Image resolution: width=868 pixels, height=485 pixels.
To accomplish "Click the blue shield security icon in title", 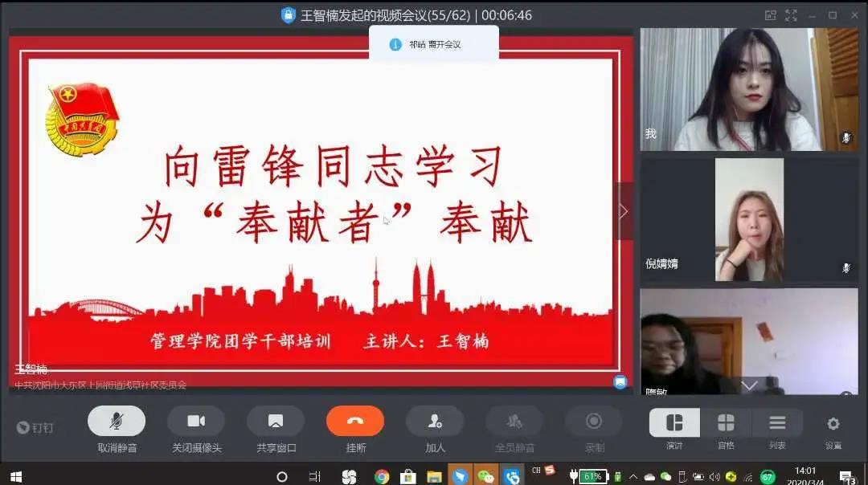I will [x=289, y=15].
